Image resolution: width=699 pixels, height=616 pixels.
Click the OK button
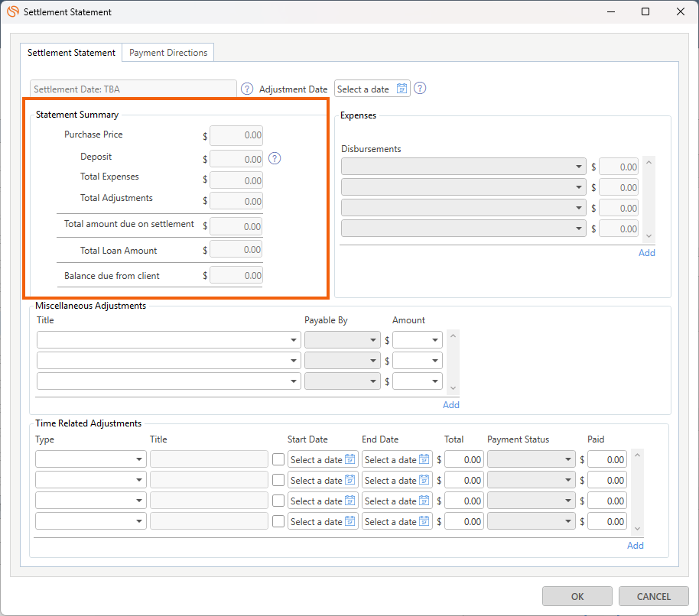click(577, 596)
